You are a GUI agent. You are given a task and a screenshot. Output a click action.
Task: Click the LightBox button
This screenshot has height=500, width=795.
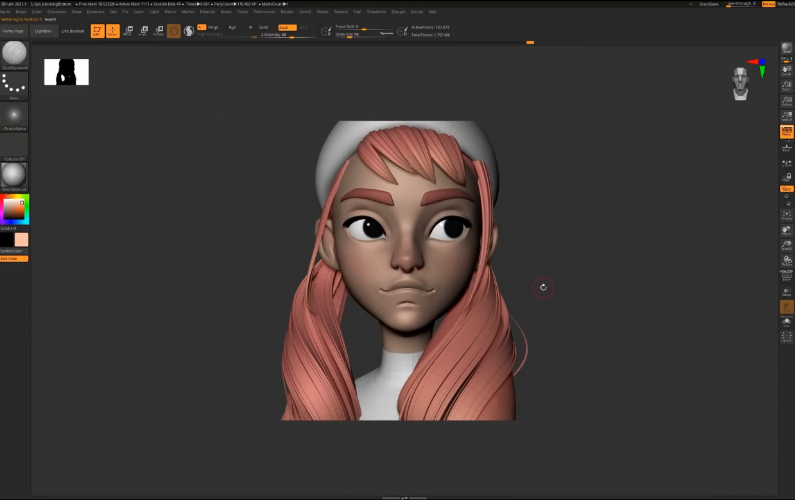[42, 31]
